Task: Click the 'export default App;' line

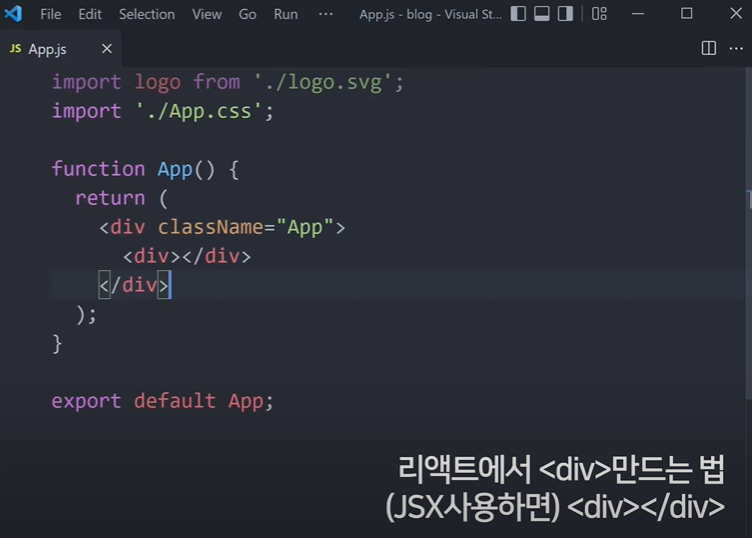Action: (163, 401)
